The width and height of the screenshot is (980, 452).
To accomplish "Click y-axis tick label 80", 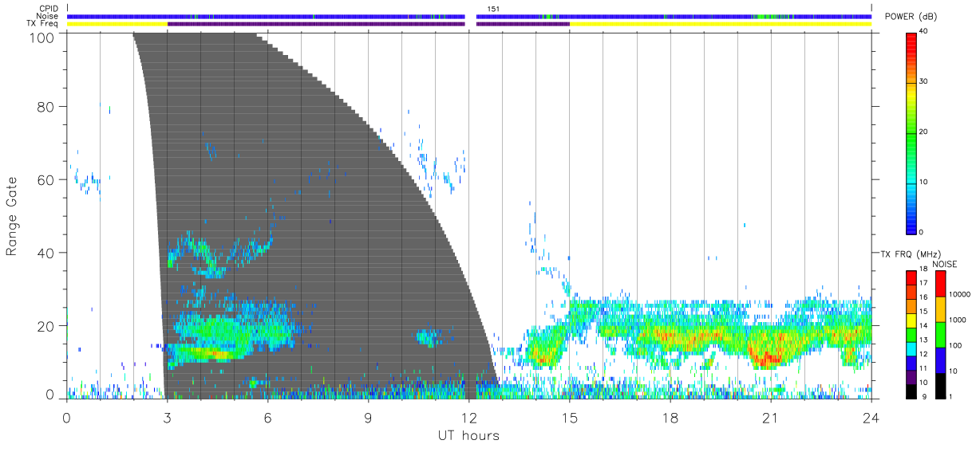I will click(47, 106).
